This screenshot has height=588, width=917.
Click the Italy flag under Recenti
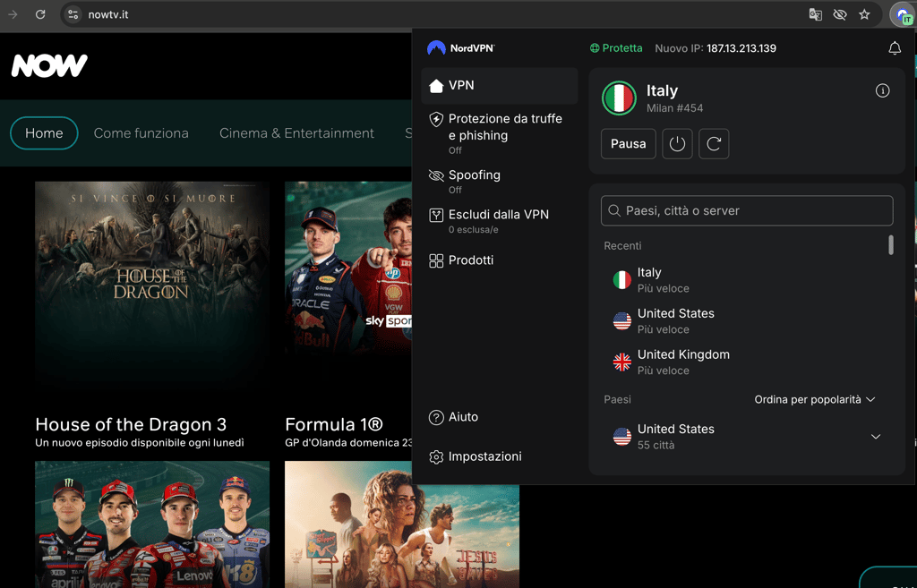pyautogui.click(x=621, y=280)
